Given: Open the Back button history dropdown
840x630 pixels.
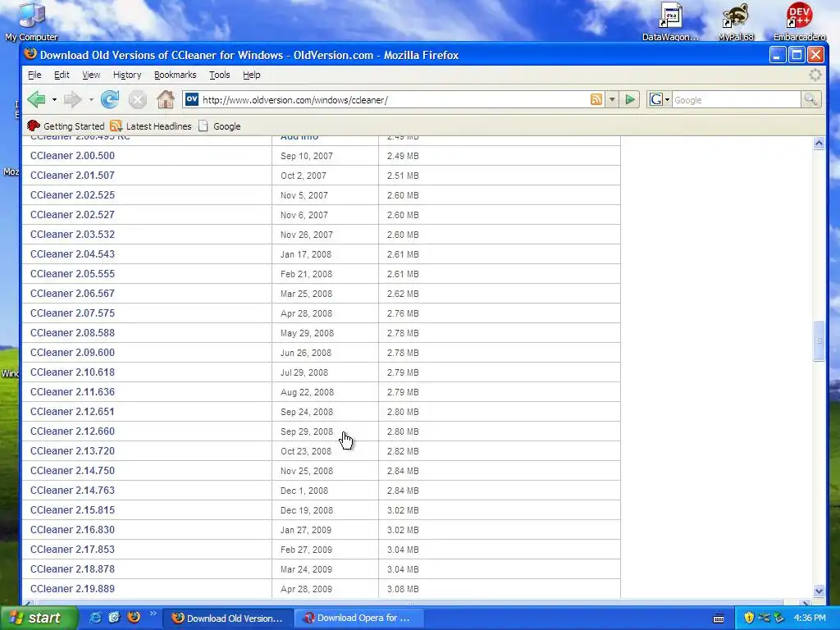Looking at the screenshot, I should 54,99.
